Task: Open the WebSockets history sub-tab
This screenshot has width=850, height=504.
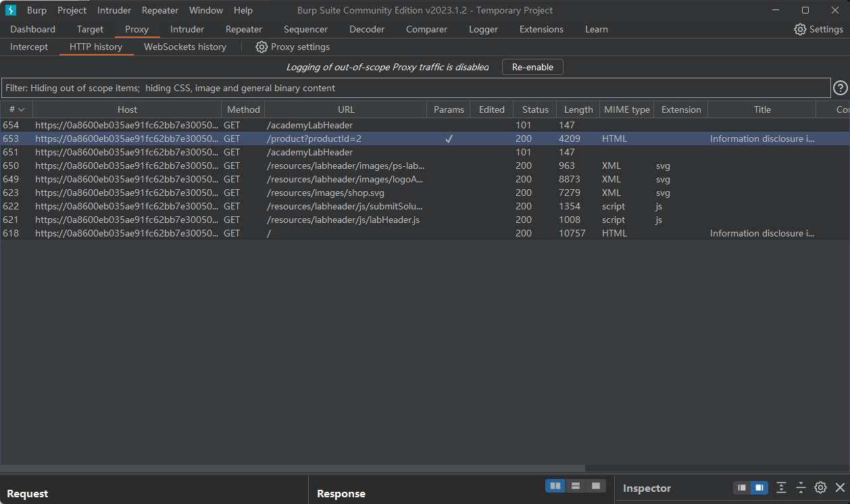Action: tap(185, 47)
